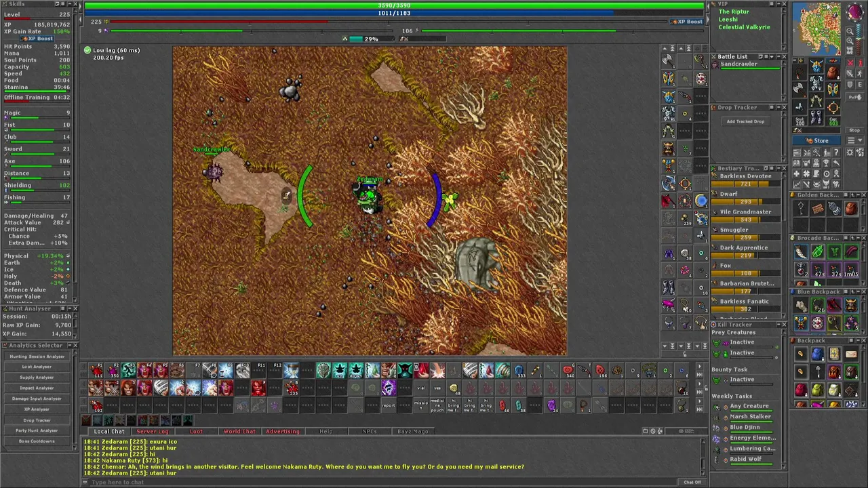Open the Store
868x488 pixels.
tap(816, 140)
